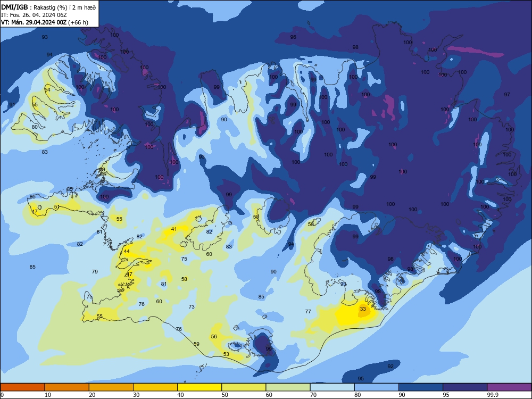Viewport: 532px width, 399px height.
Task: Click the legend tick label '10'
Action: [x=48, y=395]
